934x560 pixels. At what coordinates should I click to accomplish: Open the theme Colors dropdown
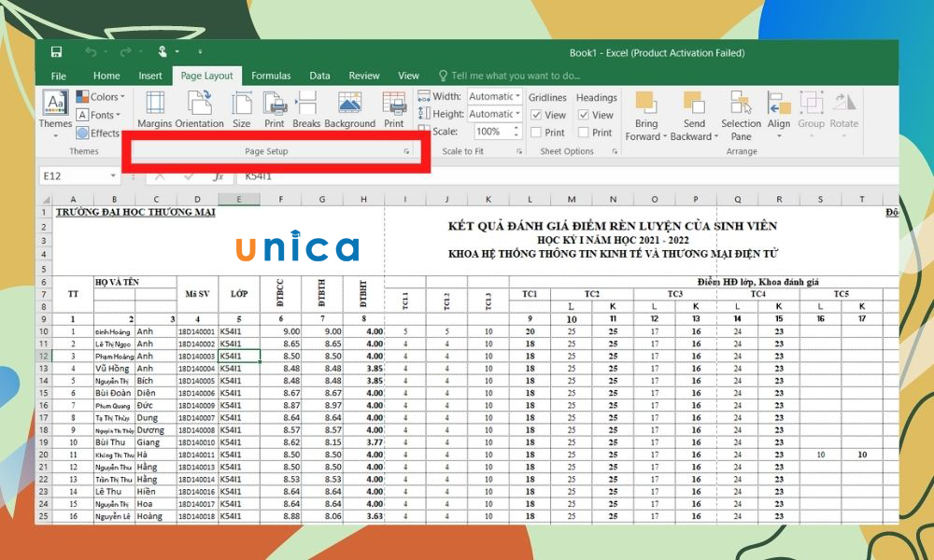tap(101, 96)
